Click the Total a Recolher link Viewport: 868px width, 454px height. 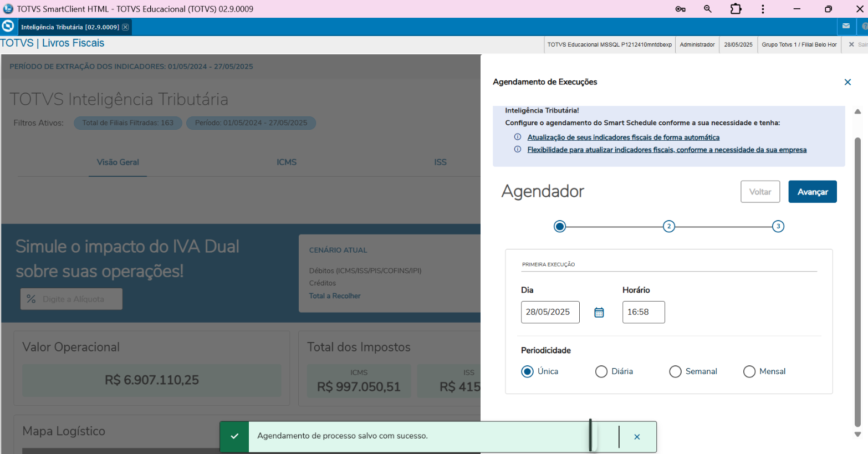pos(335,296)
